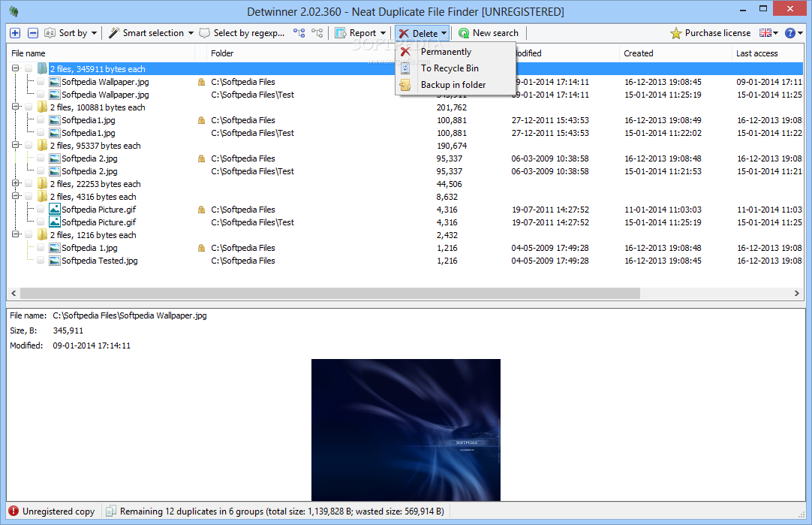Click the image icon of Softpedia Tested.jpg

click(x=54, y=261)
